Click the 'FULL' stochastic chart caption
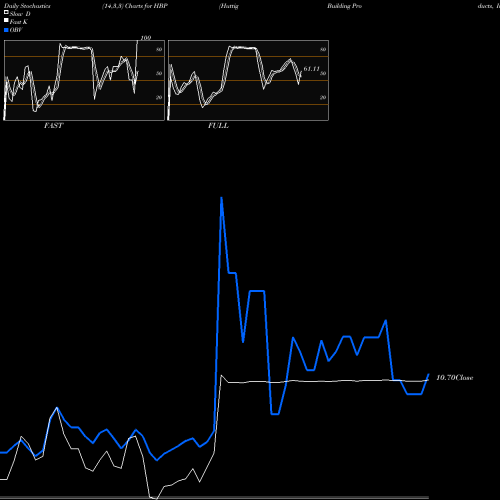This screenshot has height=500, width=500. [x=218, y=126]
